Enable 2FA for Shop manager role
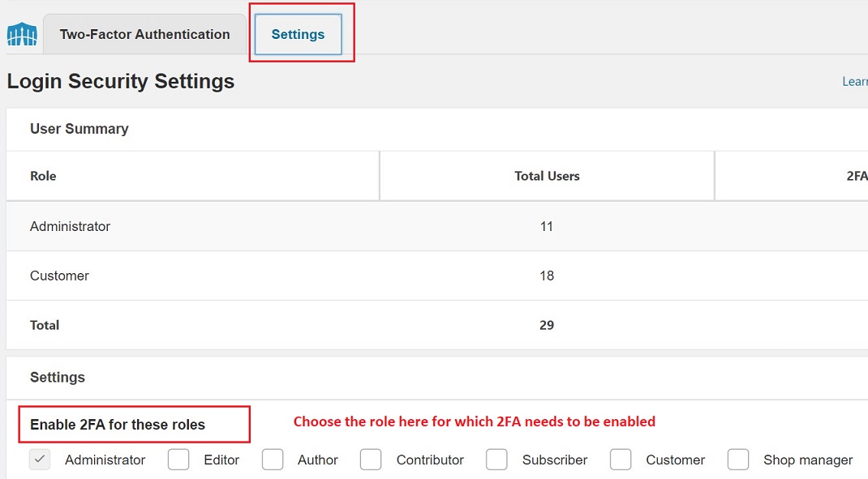The width and height of the screenshot is (868, 479). [738, 460]
